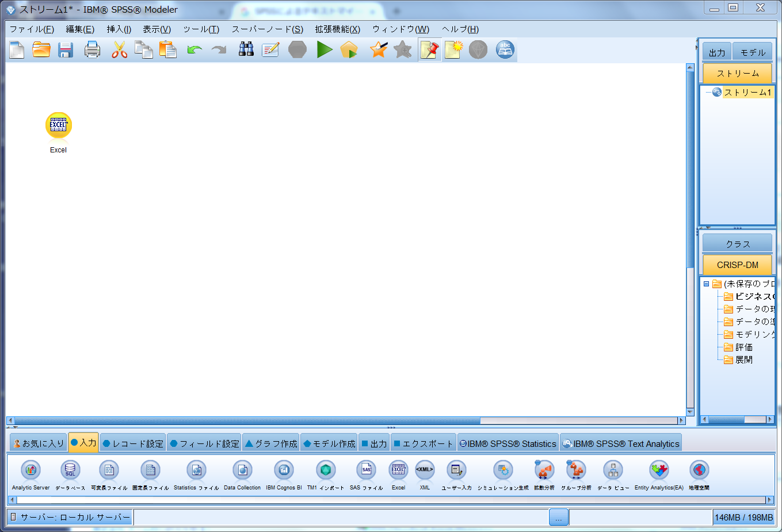Pick the SAS ファイル source node
The image size is (782, 532).
(x=366, y=470)
